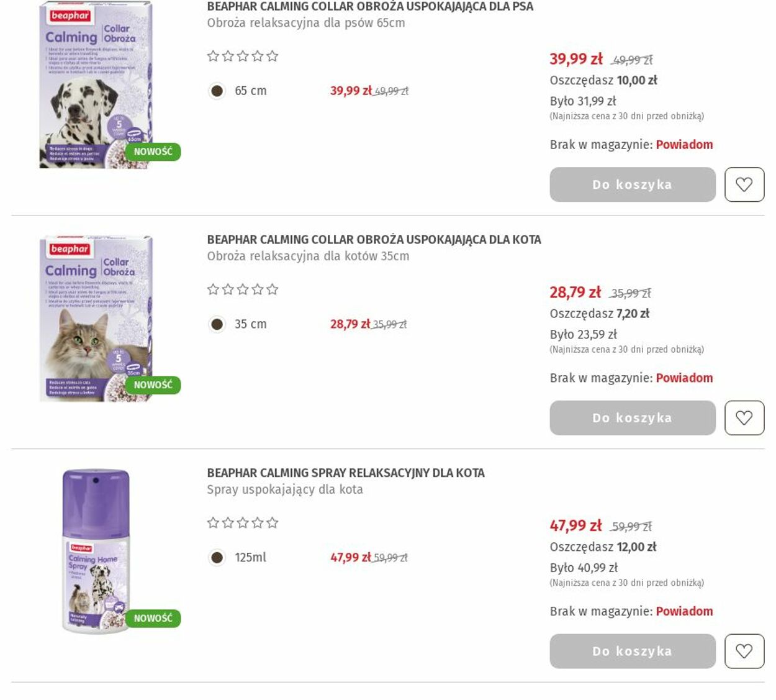
Task: Open Beaphar Calming Spray product title
Action: [346, 473]
